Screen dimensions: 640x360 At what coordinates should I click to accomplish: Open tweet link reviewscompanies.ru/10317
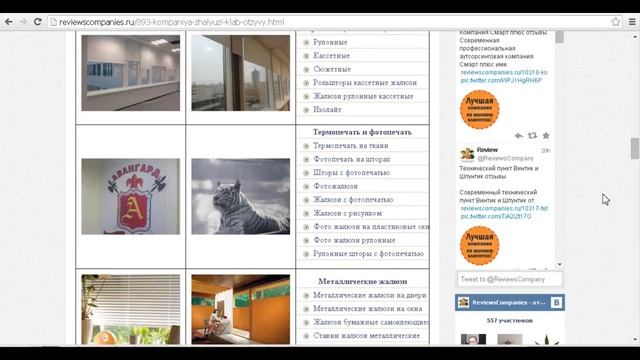pyautogui.click(x=504, y=209)
